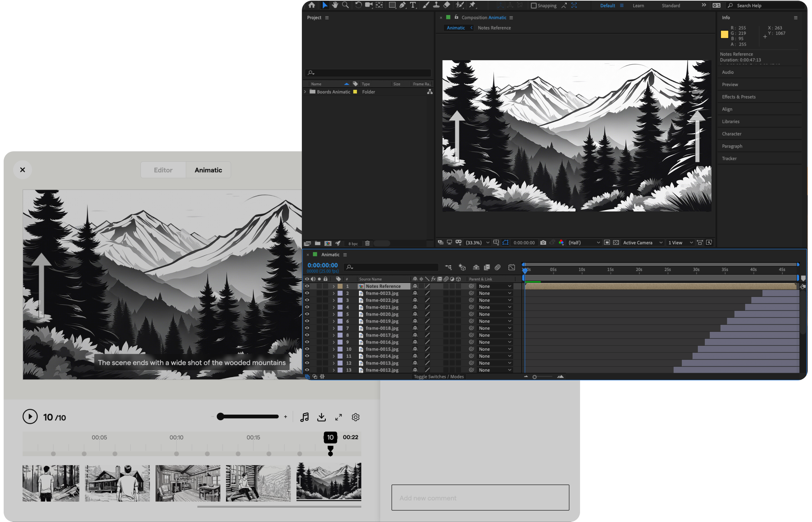Click the music note audio icon
Screen dimensions: 812x522
[x=304, y=417]
